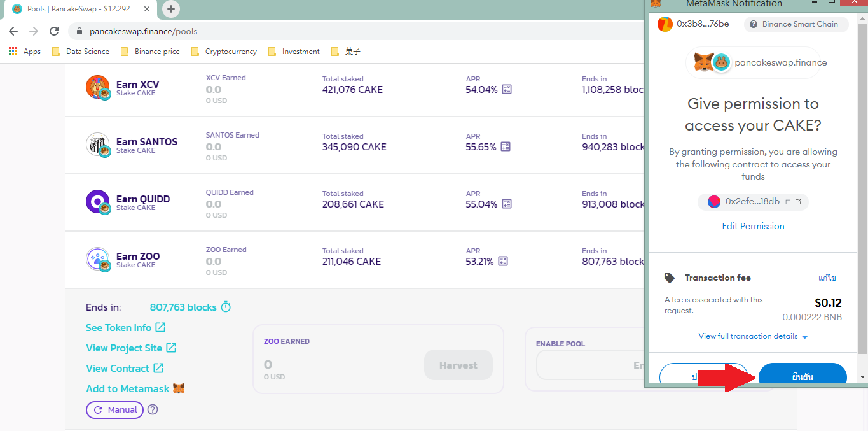Open APR calculator for ZOO pool
868x431 pixels.
[x=504, y=262]
